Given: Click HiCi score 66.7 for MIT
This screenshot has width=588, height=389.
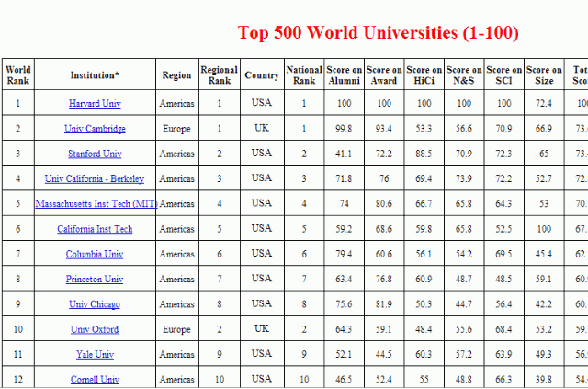Looking at the screenshot, I should click(x=424, y=204).
